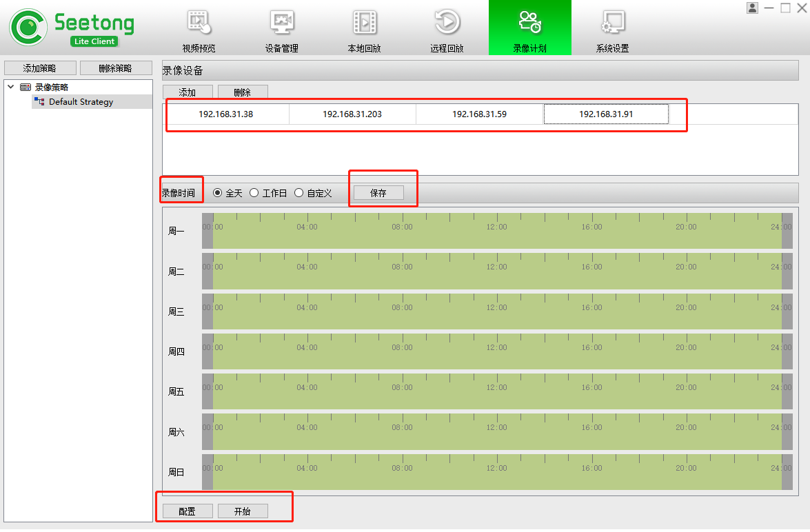Select Default Strategy in the tree
Screen dimensions: 810x532
click(81, 102)
